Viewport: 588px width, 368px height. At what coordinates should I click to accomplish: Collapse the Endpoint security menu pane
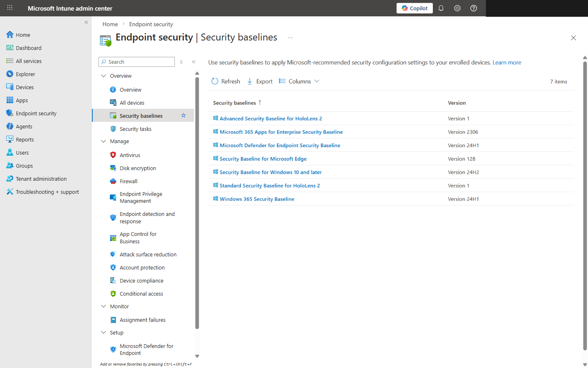(194, 62)
